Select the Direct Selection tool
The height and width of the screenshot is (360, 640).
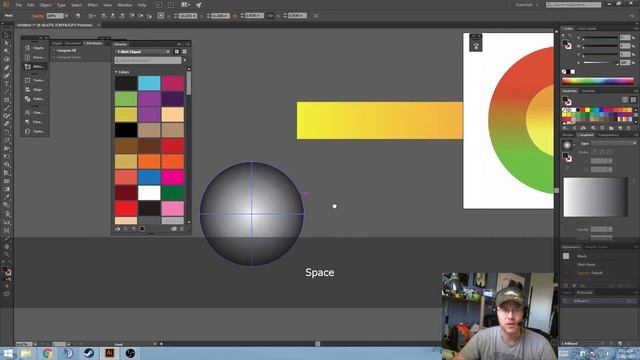[x=6, y=43]
